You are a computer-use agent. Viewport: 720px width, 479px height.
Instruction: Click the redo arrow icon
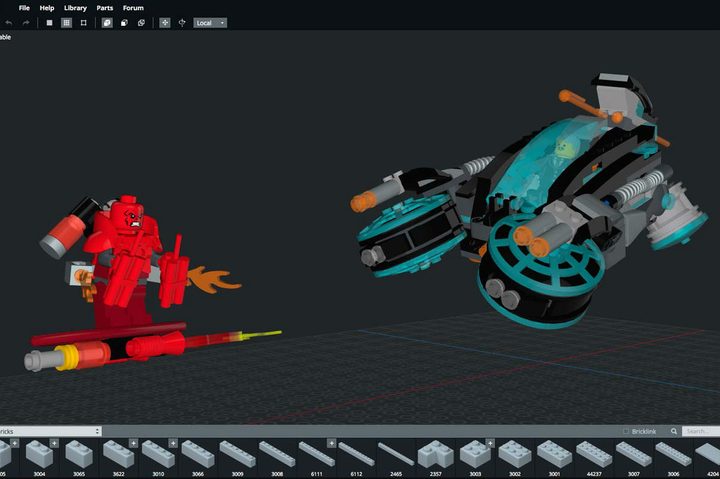pyautogui.click(x=26, y=23)
